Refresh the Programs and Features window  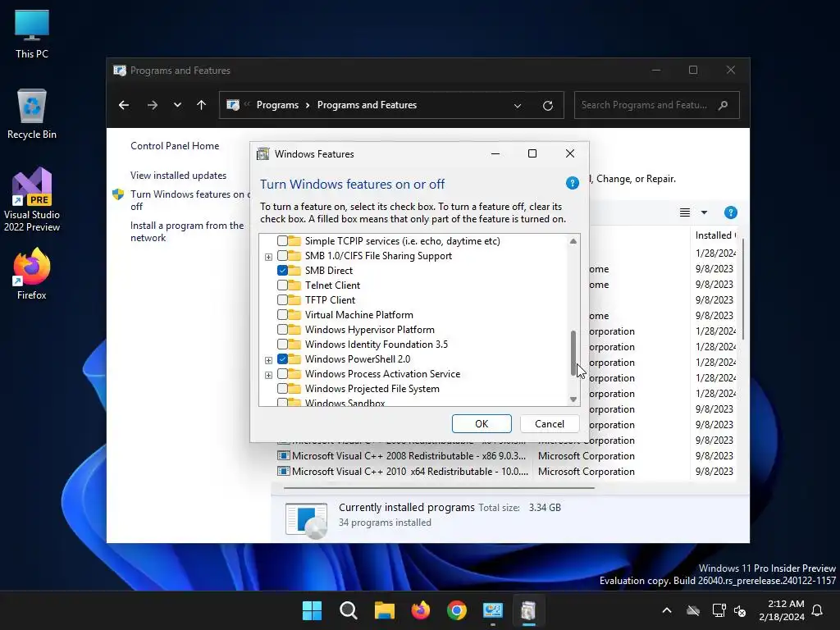pos(547,106)
